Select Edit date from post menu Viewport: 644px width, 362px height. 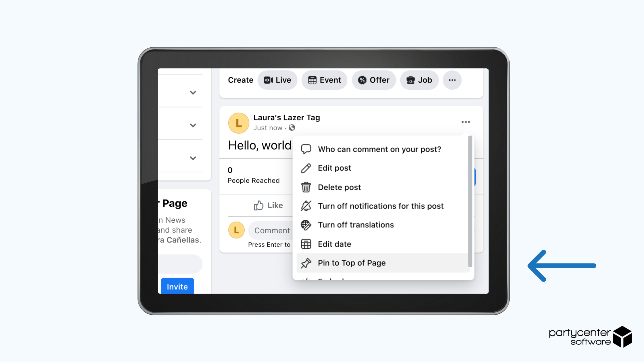tap(334, 244)
